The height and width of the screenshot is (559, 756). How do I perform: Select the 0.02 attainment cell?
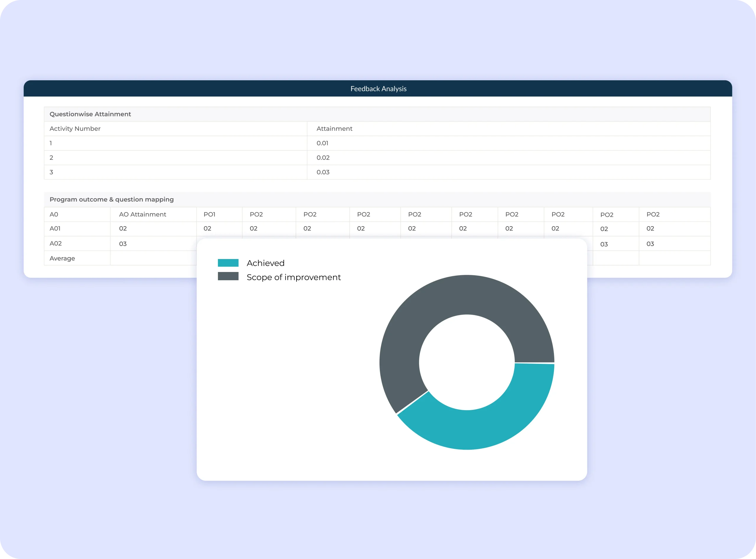[x=323, y=158]
